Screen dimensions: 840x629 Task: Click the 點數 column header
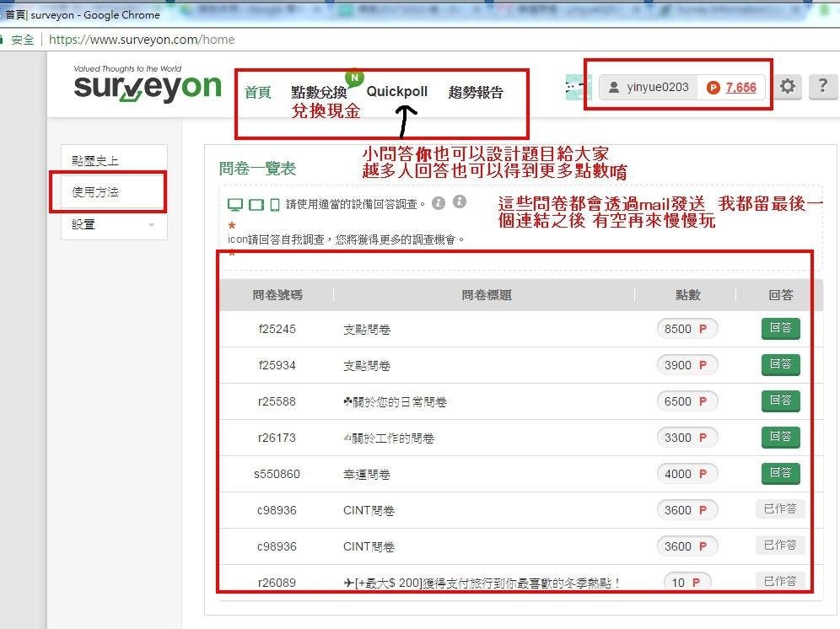click(688, 294)
